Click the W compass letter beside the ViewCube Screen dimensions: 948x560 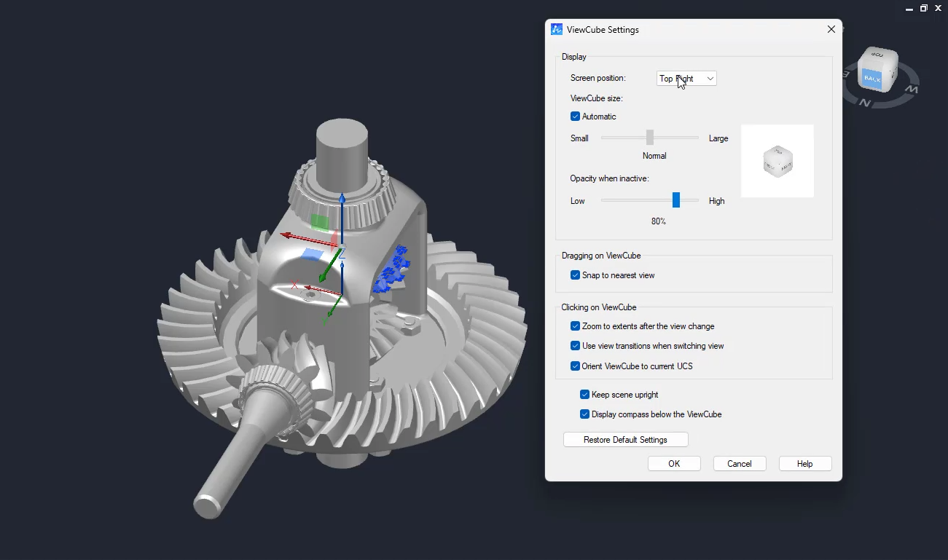click(911, 89)
